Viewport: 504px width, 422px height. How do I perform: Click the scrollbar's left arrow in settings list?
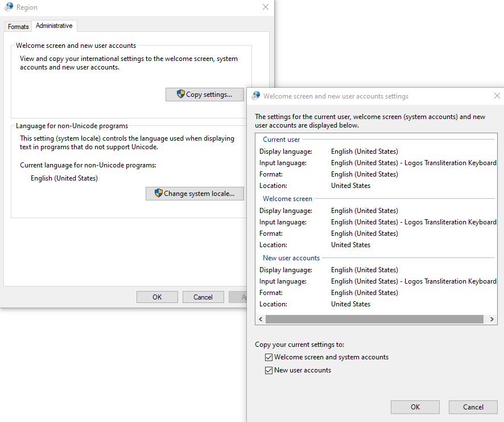(260, 319)
